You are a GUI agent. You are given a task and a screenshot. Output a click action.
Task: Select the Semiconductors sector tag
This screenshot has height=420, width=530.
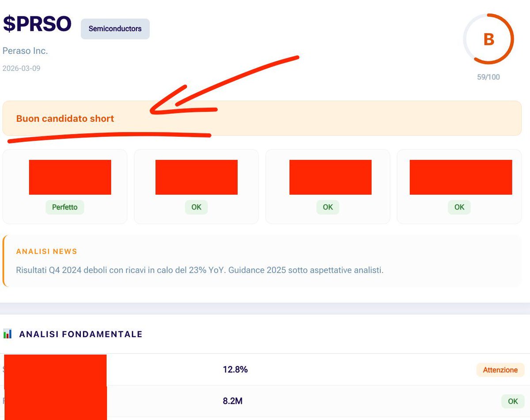coord(115,29)
